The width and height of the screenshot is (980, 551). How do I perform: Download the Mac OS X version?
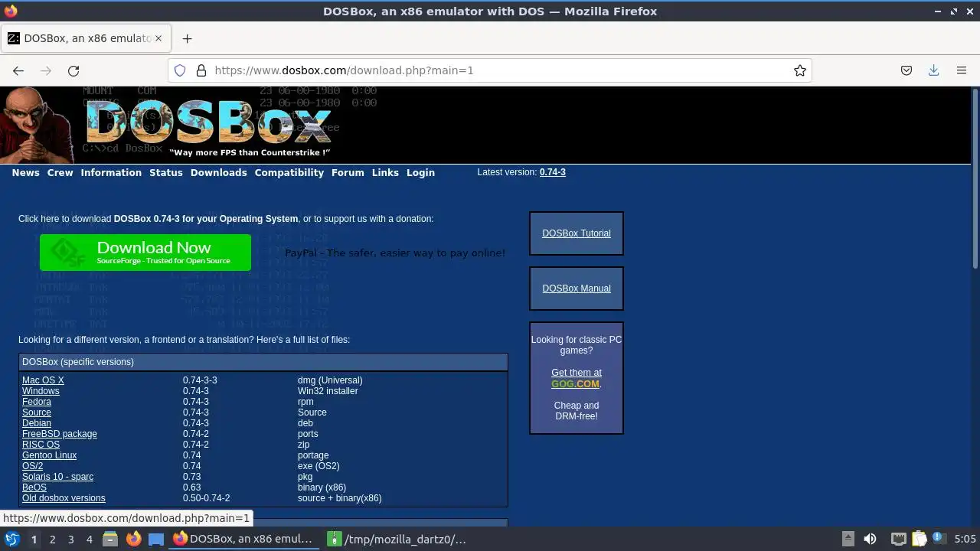43,380
